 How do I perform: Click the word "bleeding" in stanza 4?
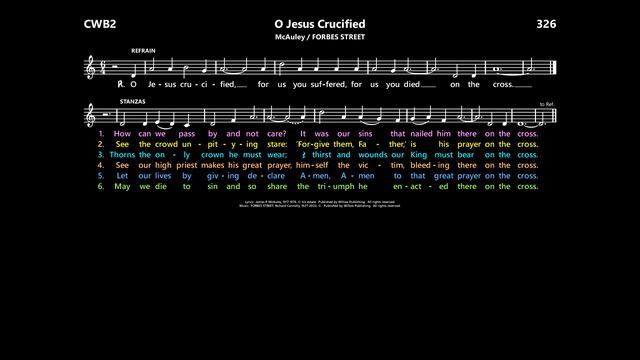pos(430,166)
